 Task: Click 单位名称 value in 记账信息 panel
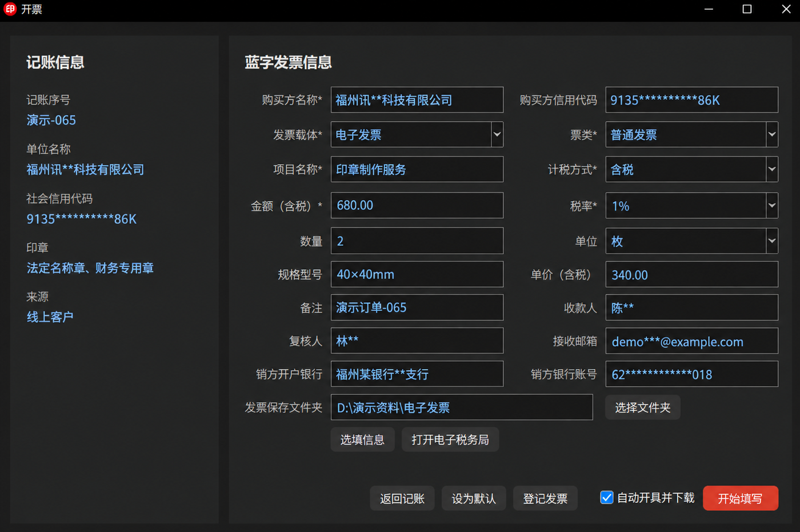85,169
